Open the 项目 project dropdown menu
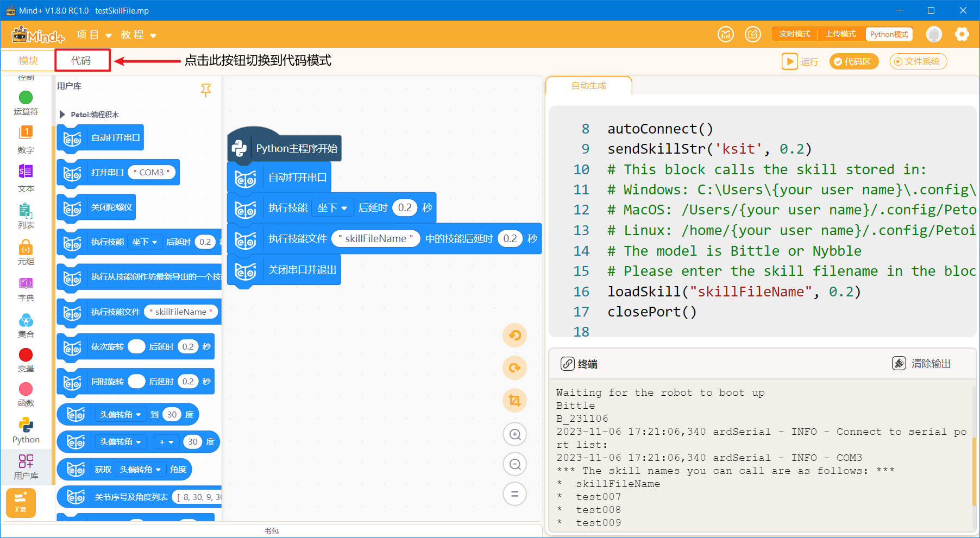 pyautogui.click(x=93, y=35)
